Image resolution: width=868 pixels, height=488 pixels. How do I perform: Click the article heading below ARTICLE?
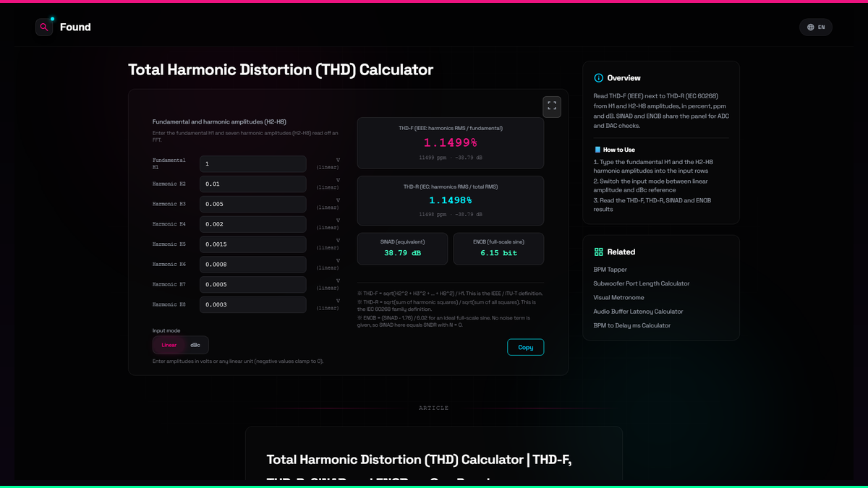(420, 468)
